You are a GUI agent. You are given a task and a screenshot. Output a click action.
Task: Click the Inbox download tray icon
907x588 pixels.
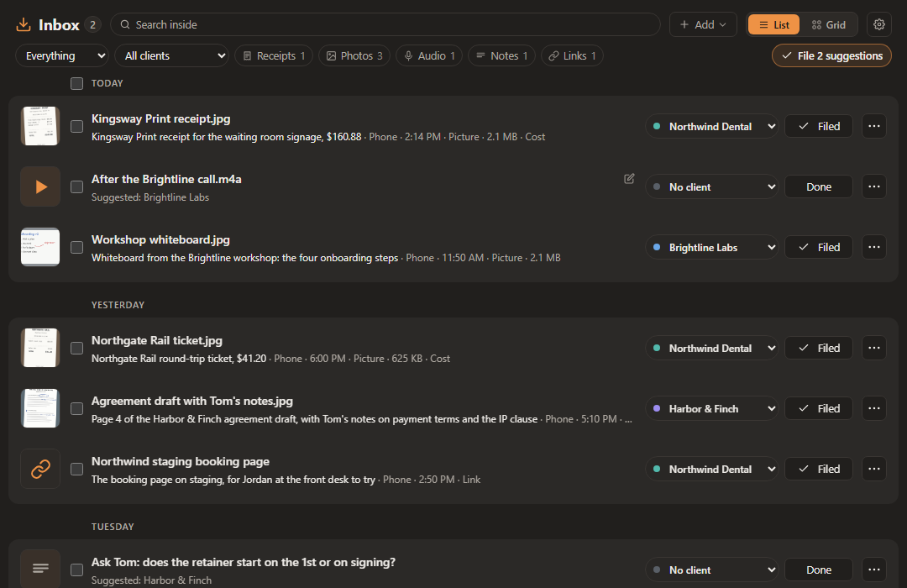pyautogui.click(x=24, y=25)
